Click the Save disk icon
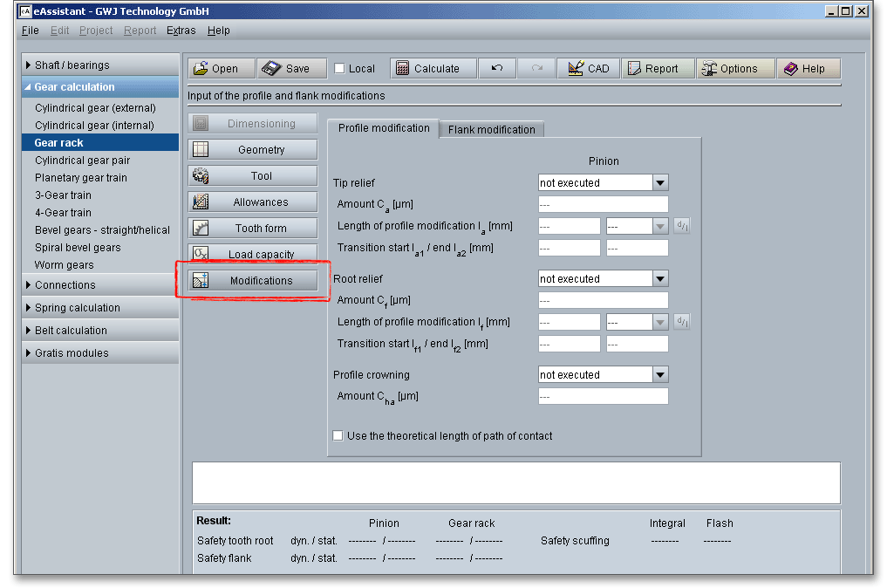887x588 pixels. [271, 69]
